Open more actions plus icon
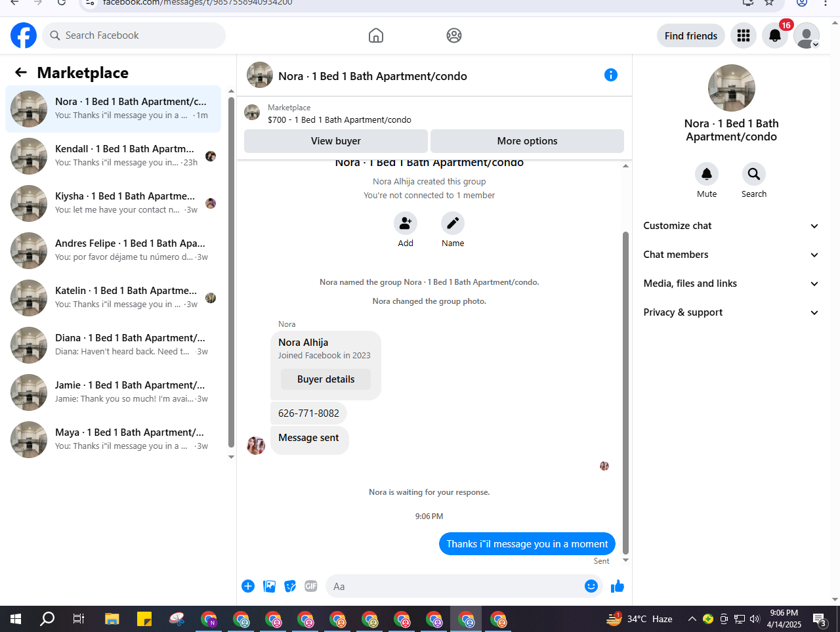 [248, 586]
